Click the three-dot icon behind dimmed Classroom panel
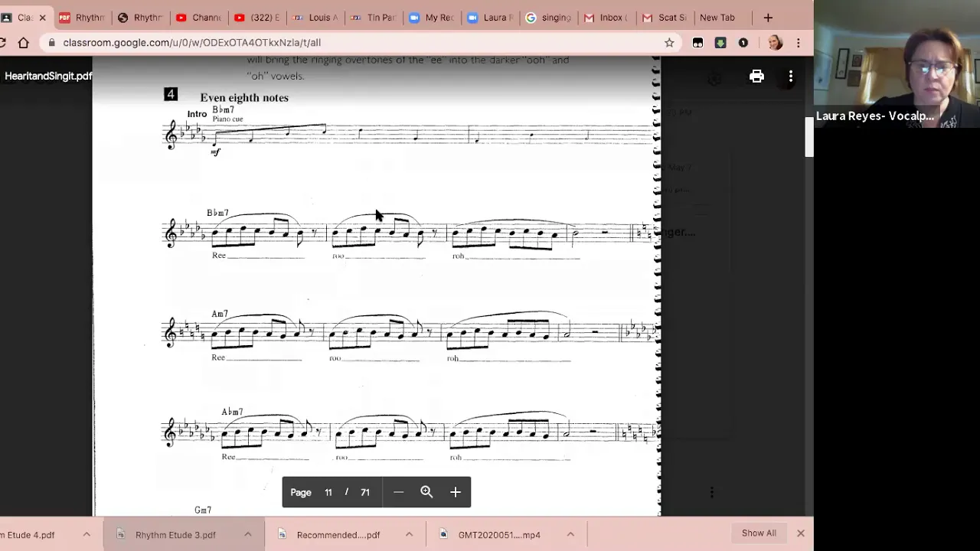The width and height of the screenshot is (980, 551). coord(711,492)
